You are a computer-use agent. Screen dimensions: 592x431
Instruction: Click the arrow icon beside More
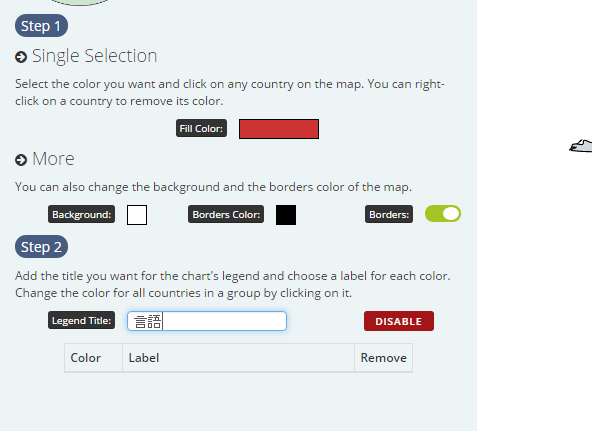pyautogui.click(x=21, y=160)
